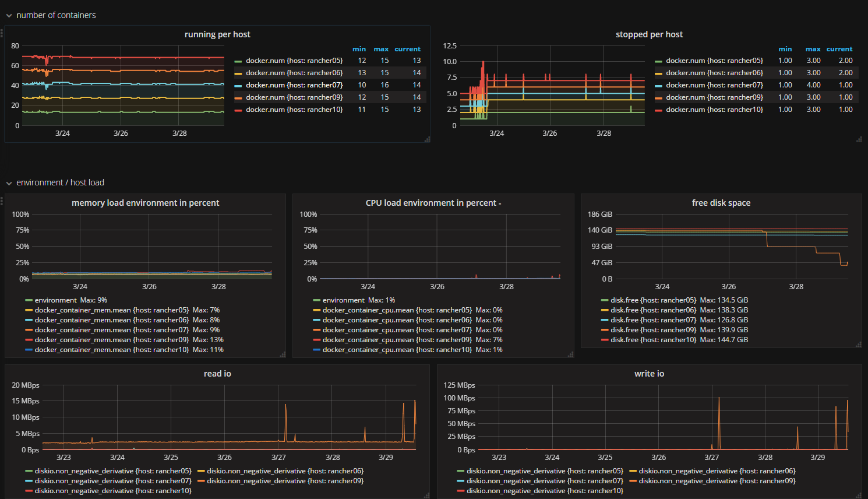Toggle rancher09 series in running per host legend
This screenshot has height=499, width=868.
click(x=294, y=97)
